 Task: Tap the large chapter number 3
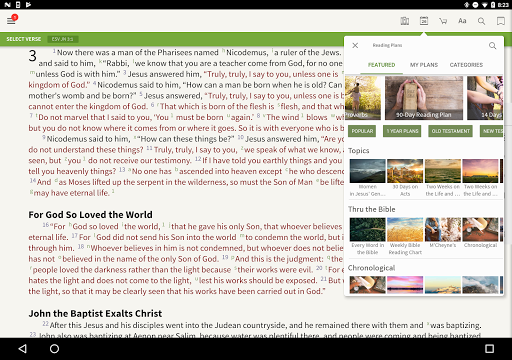pyautogui.click(x=32, y=56)
